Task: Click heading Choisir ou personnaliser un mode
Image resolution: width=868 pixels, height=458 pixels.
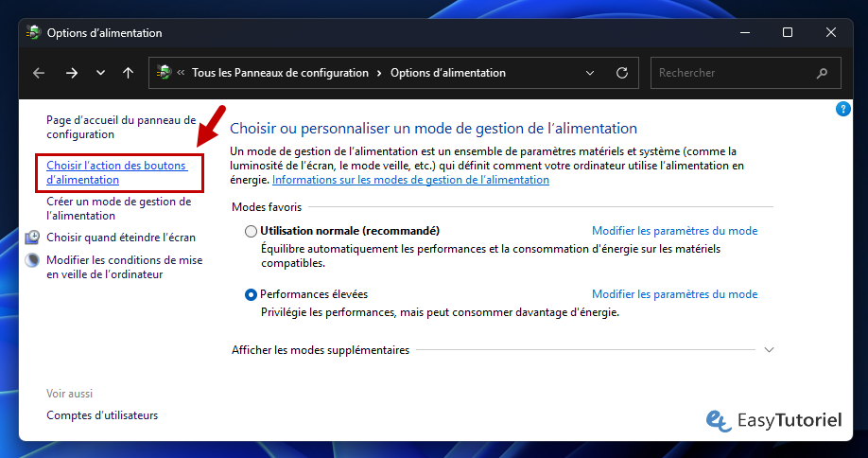Action: tap(433, 129)
